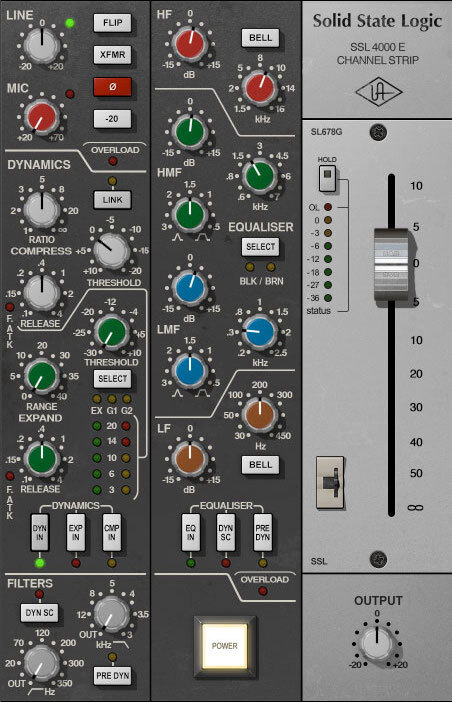Screen dimensions: 452x702
Task: Toggle the filters PRE DYN button
Action: pyautogui.click(x=112, y=676)
